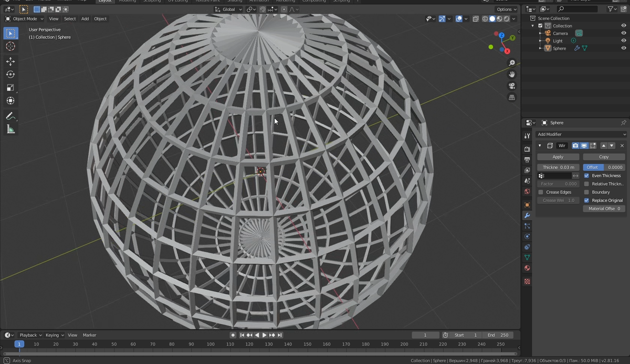Open the Object Constraints properties tab
Screen dimensions: 630x364
point(527,247)
